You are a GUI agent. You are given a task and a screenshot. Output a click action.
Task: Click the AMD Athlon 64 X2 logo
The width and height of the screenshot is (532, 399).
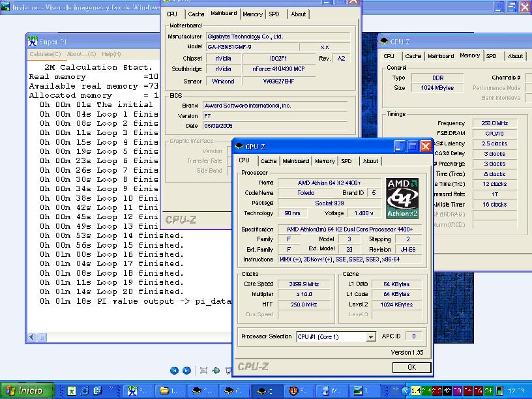[x=402, y=198]
